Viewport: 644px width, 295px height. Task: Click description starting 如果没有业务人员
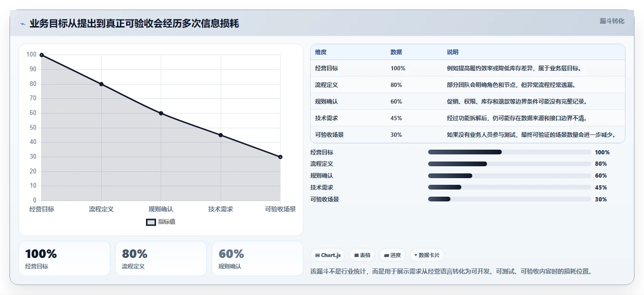point(531,135)
